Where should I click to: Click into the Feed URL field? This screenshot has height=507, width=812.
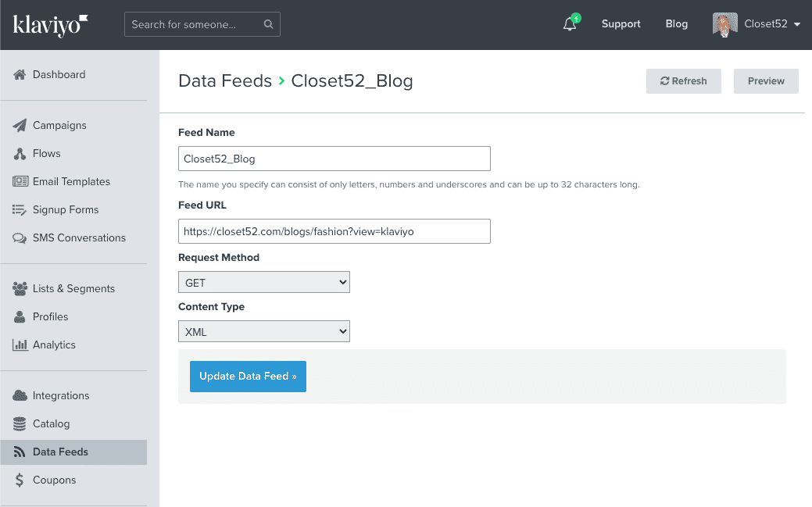coord(334,231)
